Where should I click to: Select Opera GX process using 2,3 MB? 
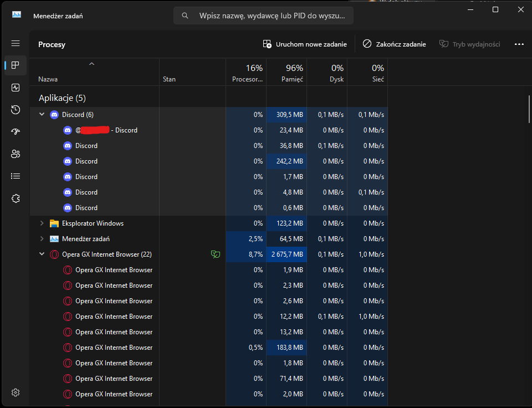click(x=209, y=285)
